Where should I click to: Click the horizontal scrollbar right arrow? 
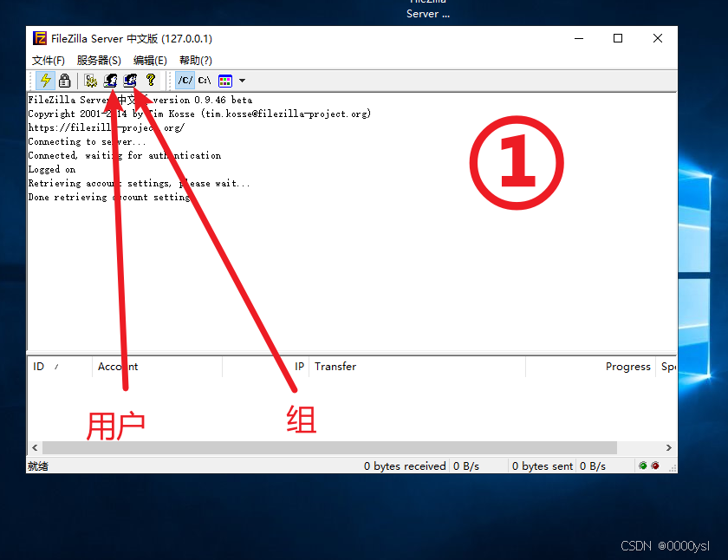point(668,447)
